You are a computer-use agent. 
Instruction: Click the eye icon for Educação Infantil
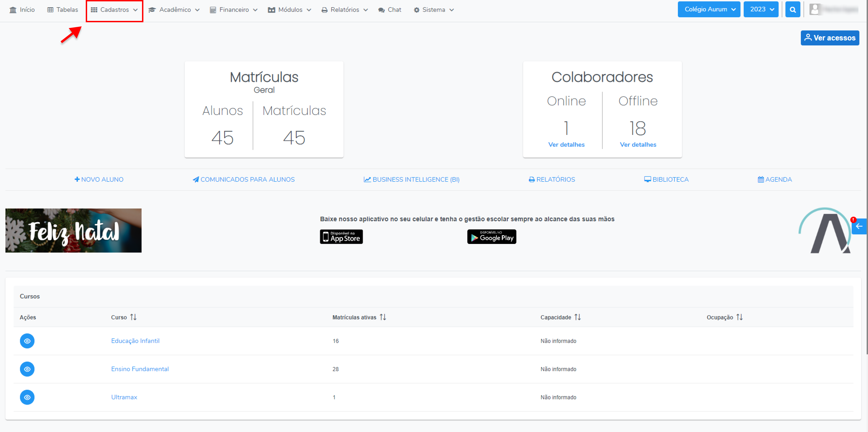tap(27, 341)
